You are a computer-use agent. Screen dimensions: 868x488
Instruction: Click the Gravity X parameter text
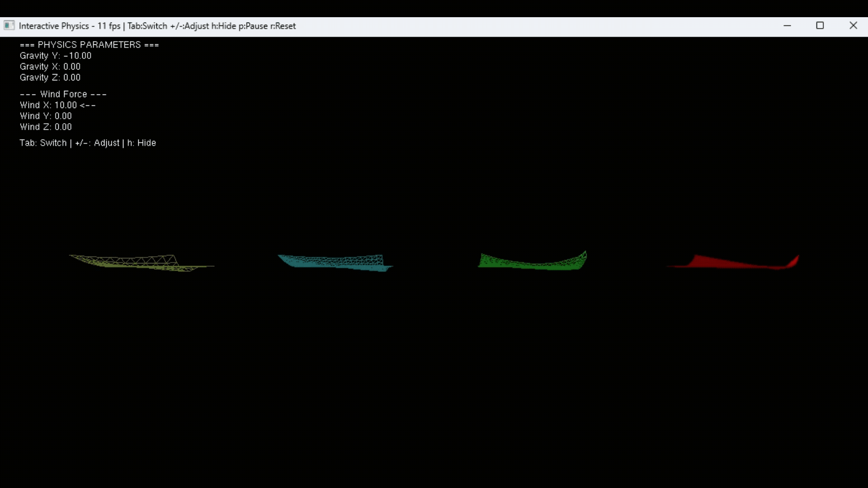(x=50, y=66)
